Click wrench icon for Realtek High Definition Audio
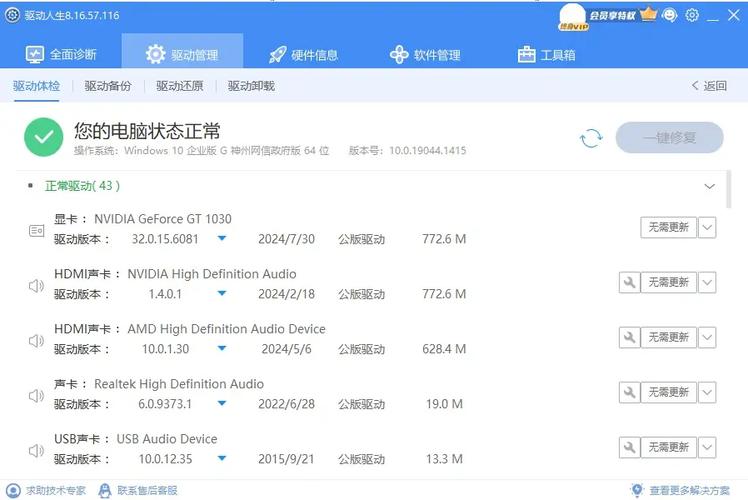Screen dimensions: 748x500 pyautogui.click(x=629, y=392)
